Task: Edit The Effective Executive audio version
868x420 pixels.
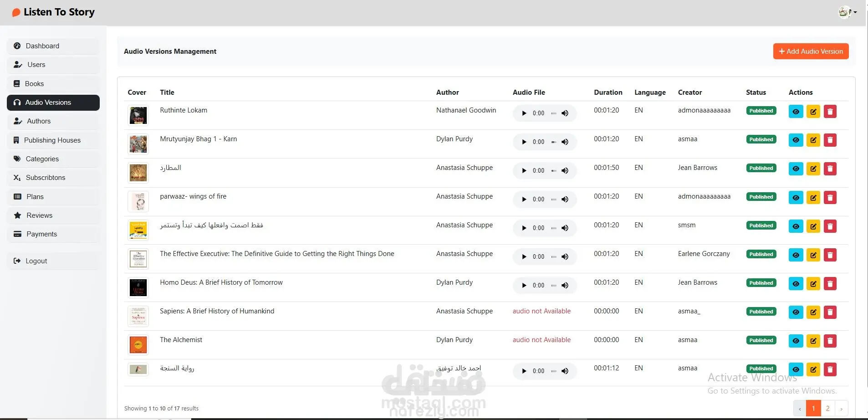Action: [813, 255]
